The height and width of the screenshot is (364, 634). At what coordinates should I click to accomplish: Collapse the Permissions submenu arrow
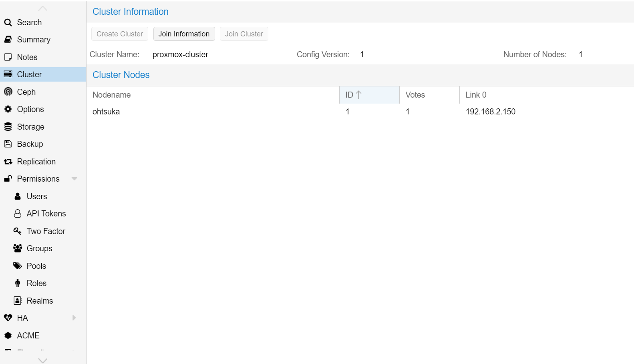point(74,179)
